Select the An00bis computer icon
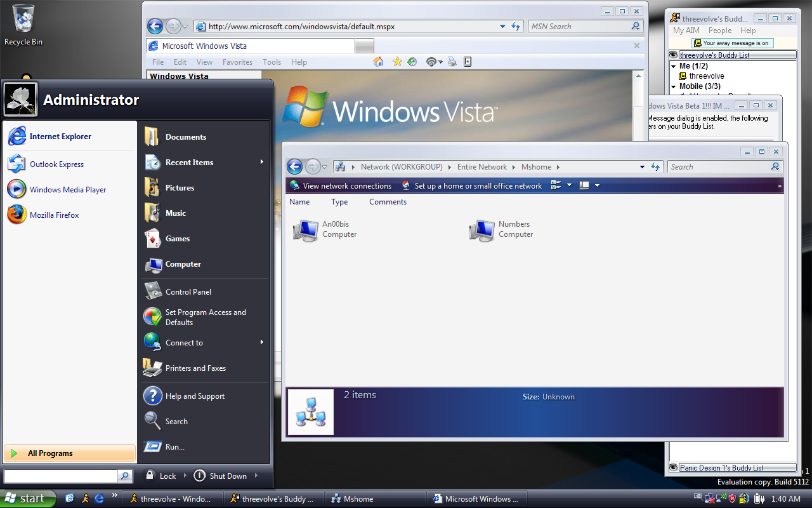 (x=305, y=230)
